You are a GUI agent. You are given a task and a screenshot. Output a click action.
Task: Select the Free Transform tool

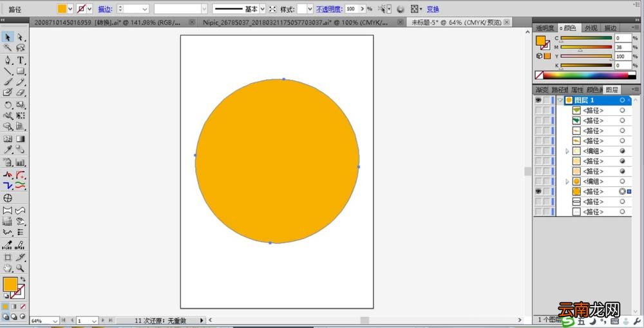coord(21,116)
